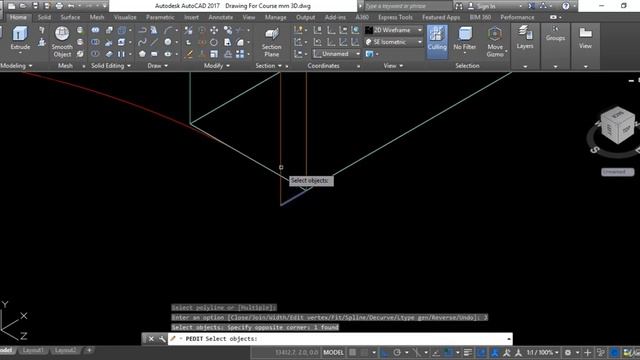Open the annotation scale 1:1 dropdown
Screen dimensions: 640x360
pos(542,352)
